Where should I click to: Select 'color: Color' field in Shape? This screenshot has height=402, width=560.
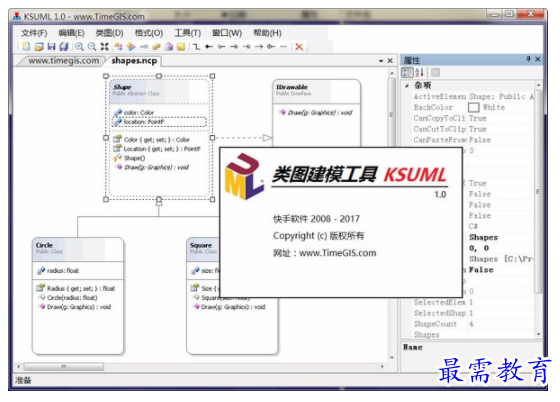139,112
